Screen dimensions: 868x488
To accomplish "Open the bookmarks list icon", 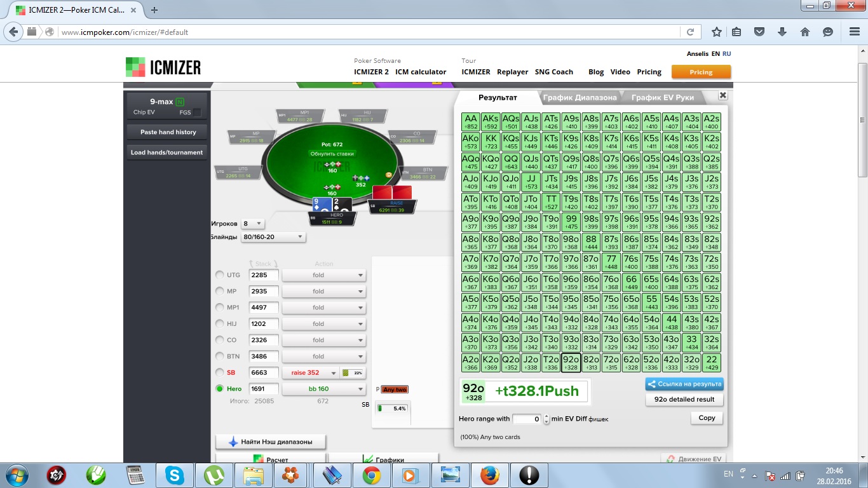I will point(736,32).
